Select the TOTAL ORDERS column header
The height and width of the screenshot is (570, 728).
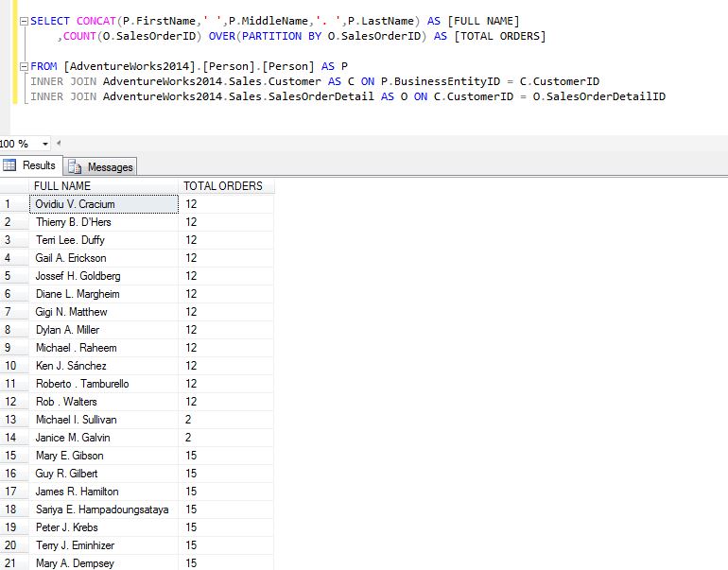[226, 185]
